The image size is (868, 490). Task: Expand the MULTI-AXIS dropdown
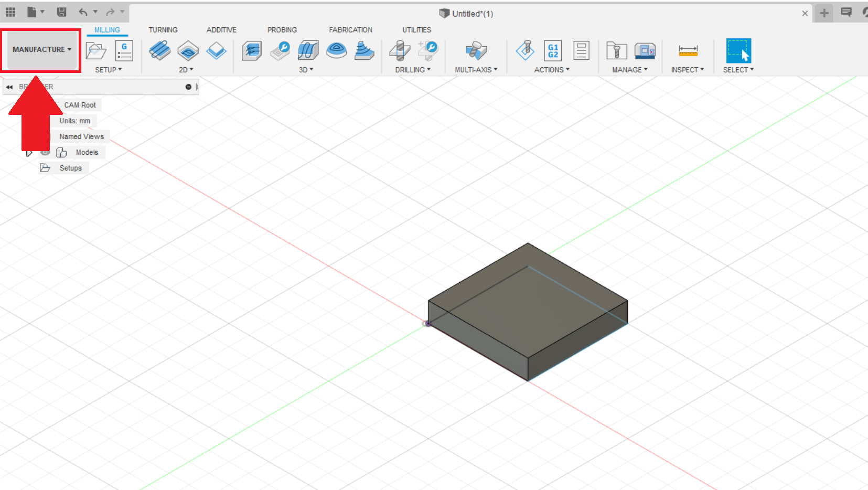[476, 70]
